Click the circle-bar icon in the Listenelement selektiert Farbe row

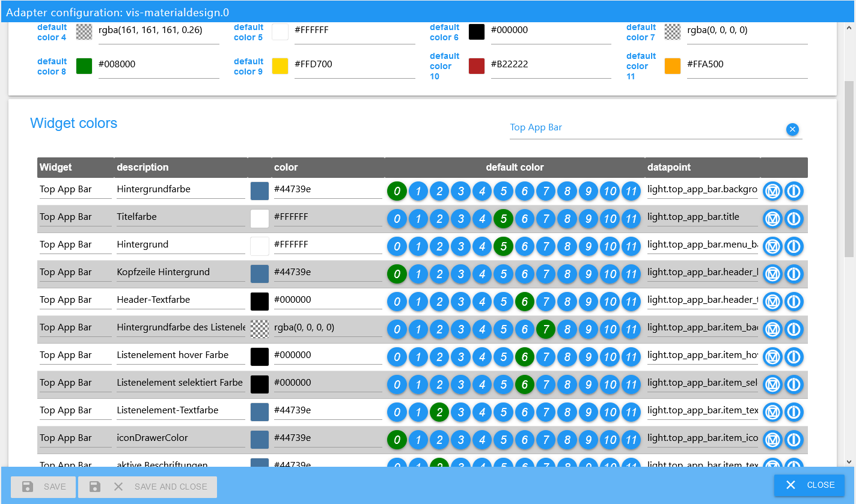coord(794,384)
